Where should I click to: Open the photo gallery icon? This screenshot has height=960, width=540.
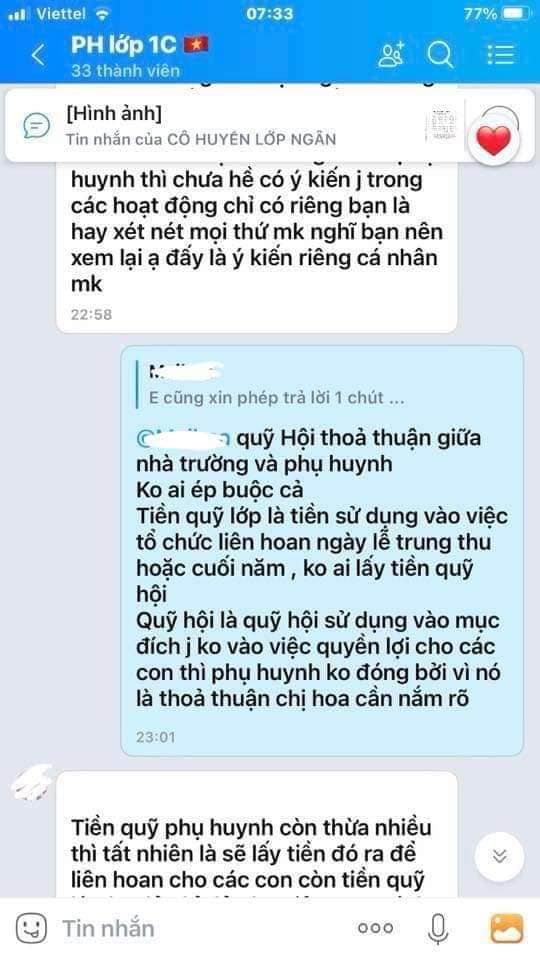click(506, 928)
